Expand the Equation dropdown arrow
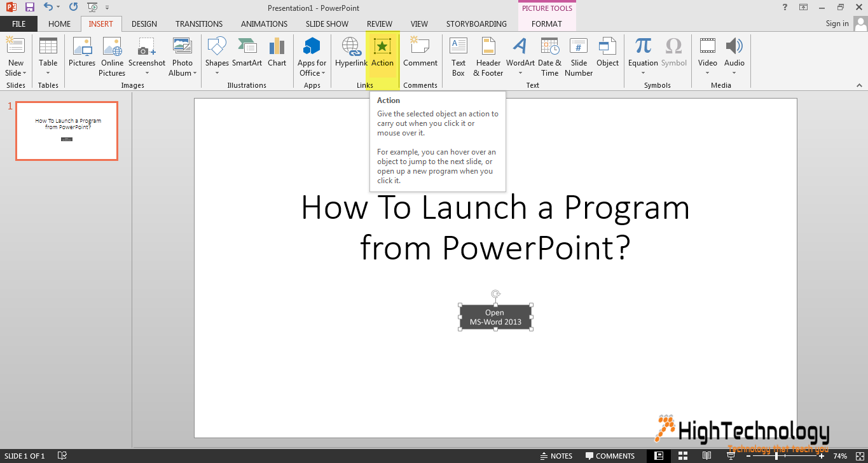The width and height of the screenshot is (868, 463). pos(643,73)
